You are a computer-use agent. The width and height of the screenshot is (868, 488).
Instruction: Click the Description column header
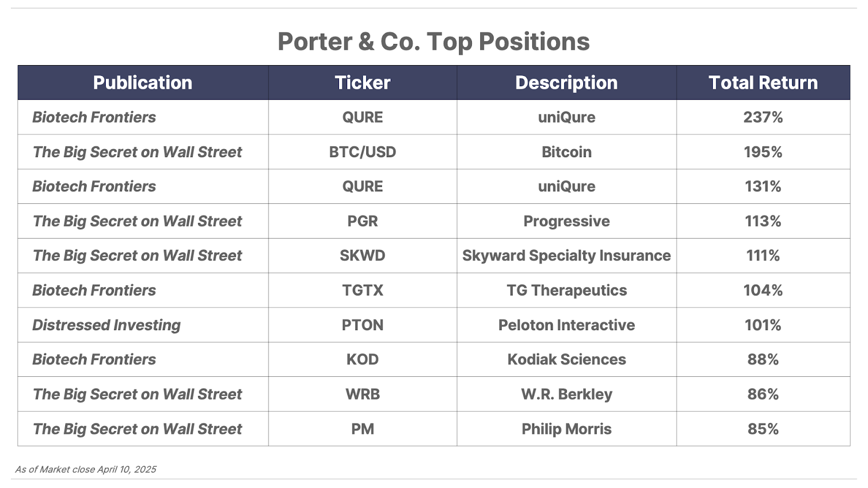tap(566, 82)
